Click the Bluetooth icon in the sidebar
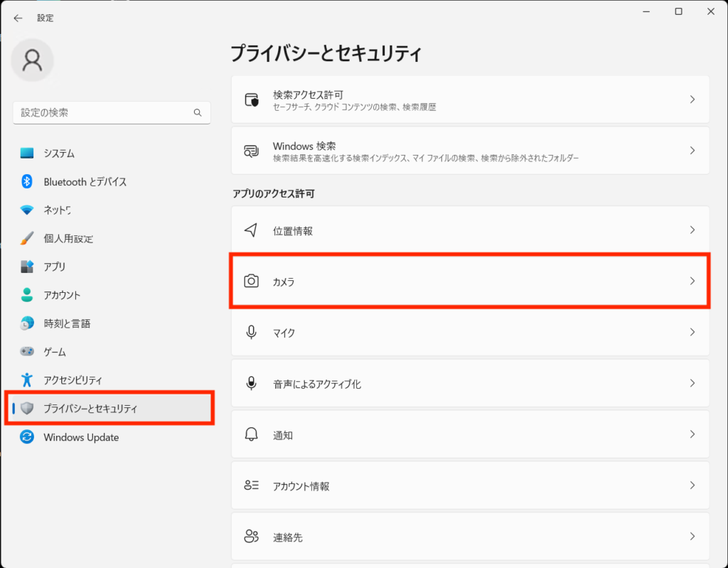The image size is (728, 568). 27,182
